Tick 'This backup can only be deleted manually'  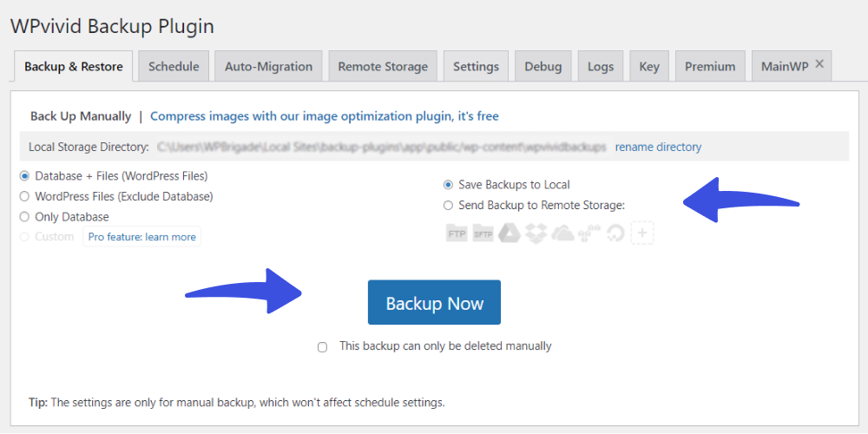[322, 347]
